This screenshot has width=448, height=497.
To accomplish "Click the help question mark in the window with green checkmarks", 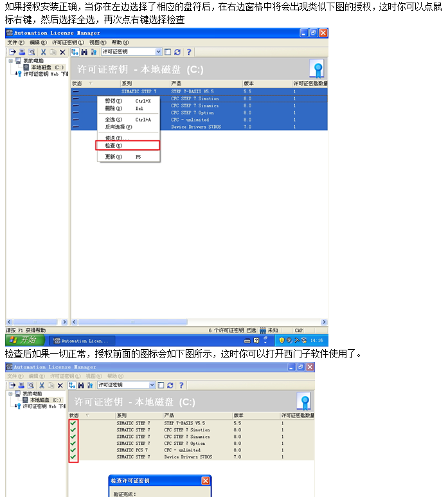I will coord(181,385).
